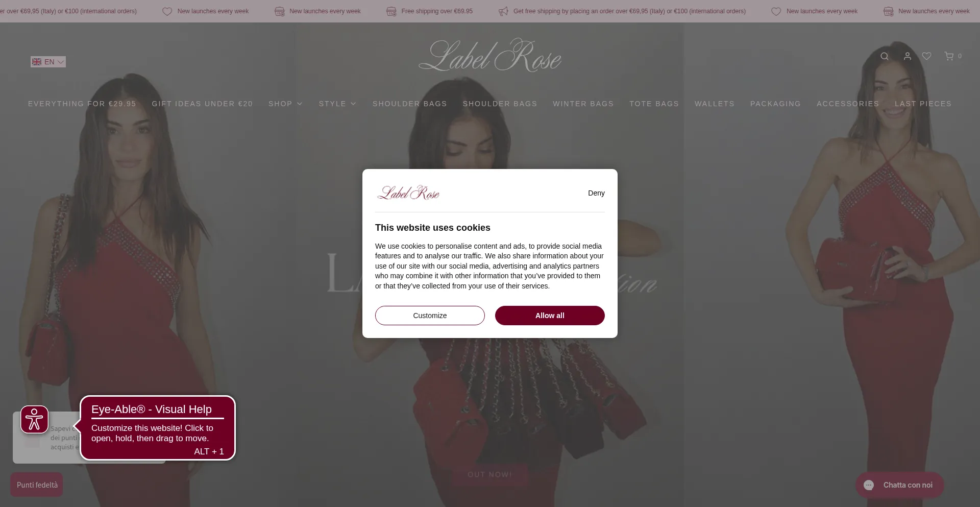Expand the STYLE menu chevron
The image size is (980, 507).
[x=353, y=104]
